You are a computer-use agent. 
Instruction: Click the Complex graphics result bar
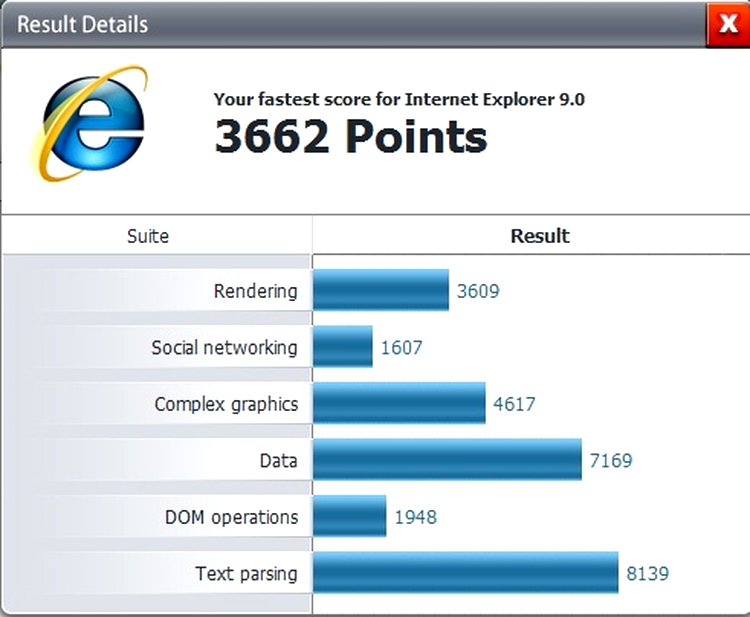399,403
